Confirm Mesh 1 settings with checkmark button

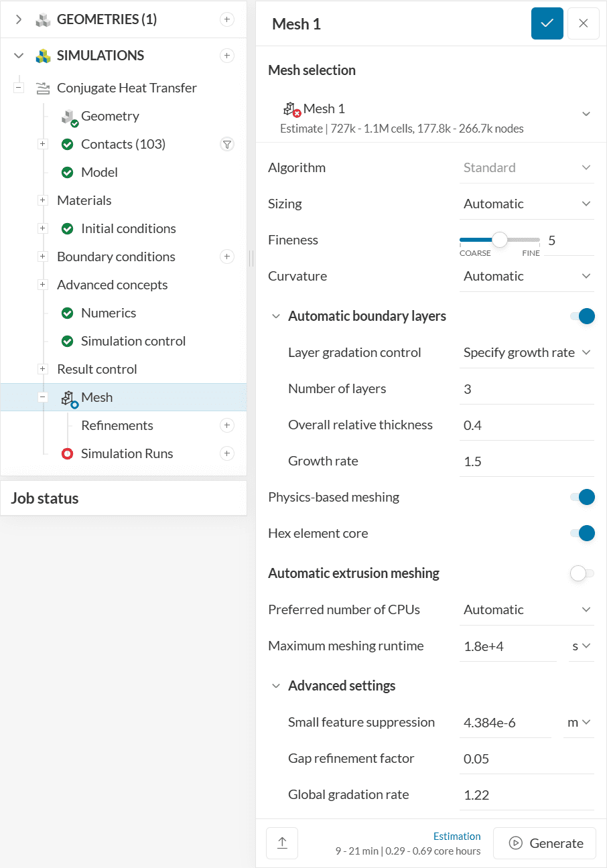(x=547, y=23)
